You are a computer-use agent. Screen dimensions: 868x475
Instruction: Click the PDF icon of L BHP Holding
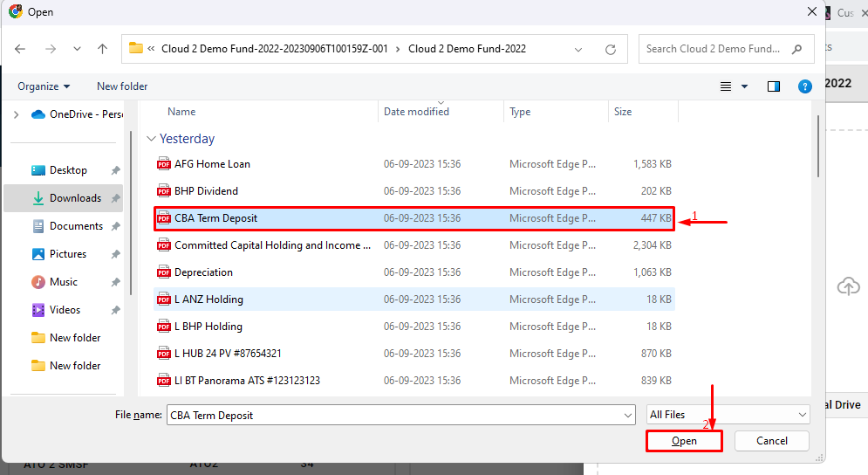pyautogui.click(x=164, y=327)
